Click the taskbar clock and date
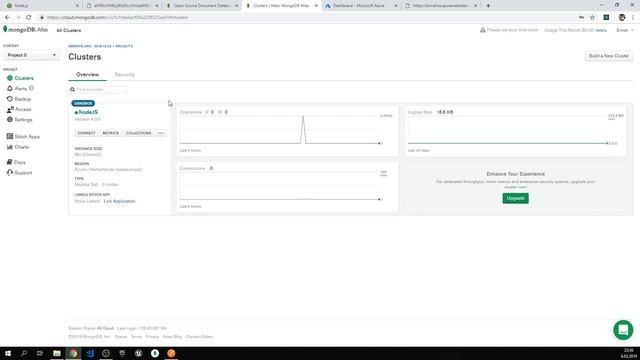Viewport: 640px width, 360px height. click(629, 353)
